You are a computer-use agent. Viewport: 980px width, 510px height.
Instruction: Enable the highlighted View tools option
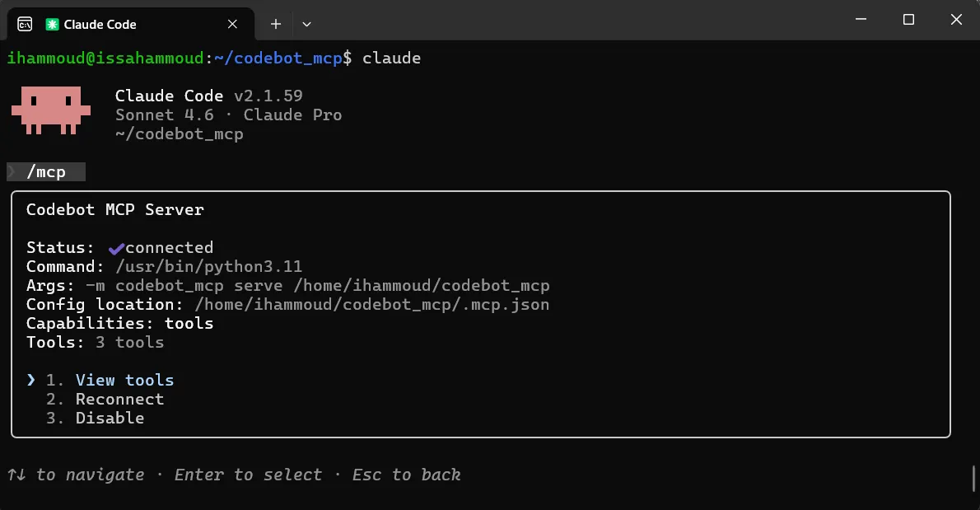click(124, 380)
